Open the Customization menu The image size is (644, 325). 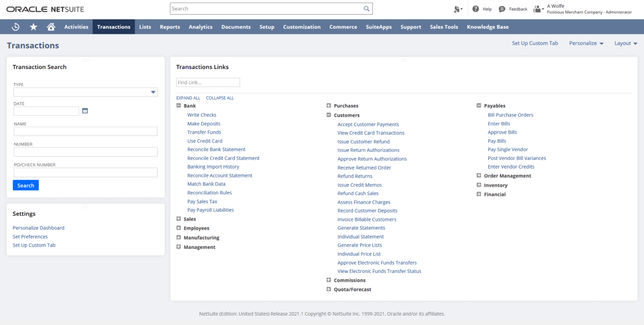point(302,27)
